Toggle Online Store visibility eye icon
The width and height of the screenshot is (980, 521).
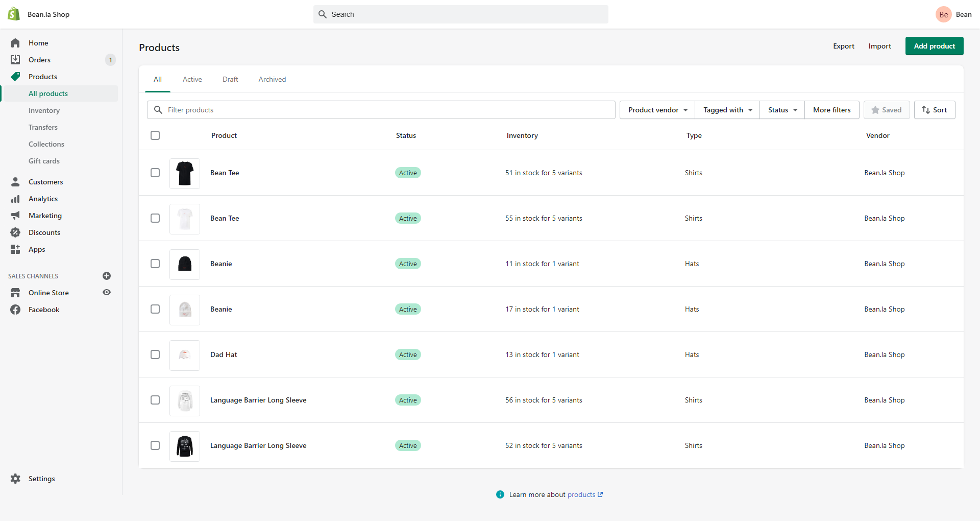coord(107,292)
